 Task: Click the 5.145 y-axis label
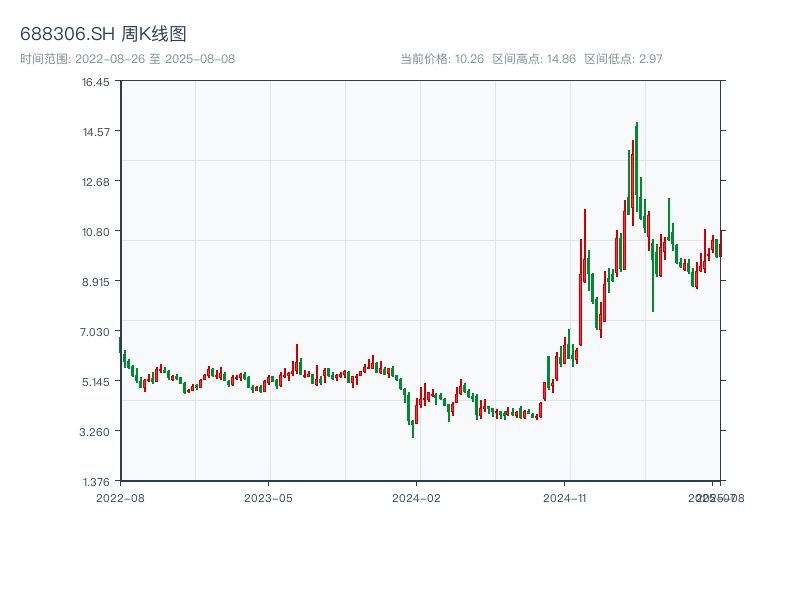click(96, 382)
